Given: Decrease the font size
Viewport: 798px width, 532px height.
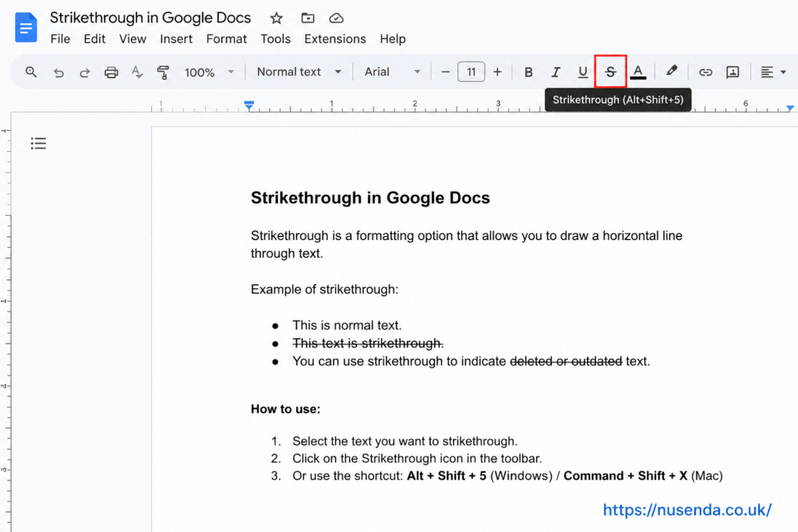Looking at the screenshot, I should (x=445, y=72).
